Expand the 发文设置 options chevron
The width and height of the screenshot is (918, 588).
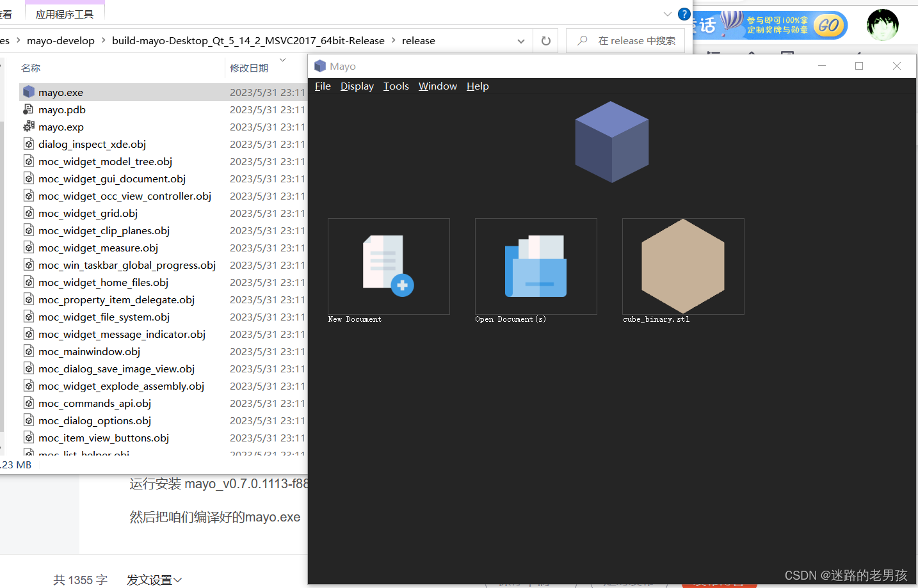(177, 580)
